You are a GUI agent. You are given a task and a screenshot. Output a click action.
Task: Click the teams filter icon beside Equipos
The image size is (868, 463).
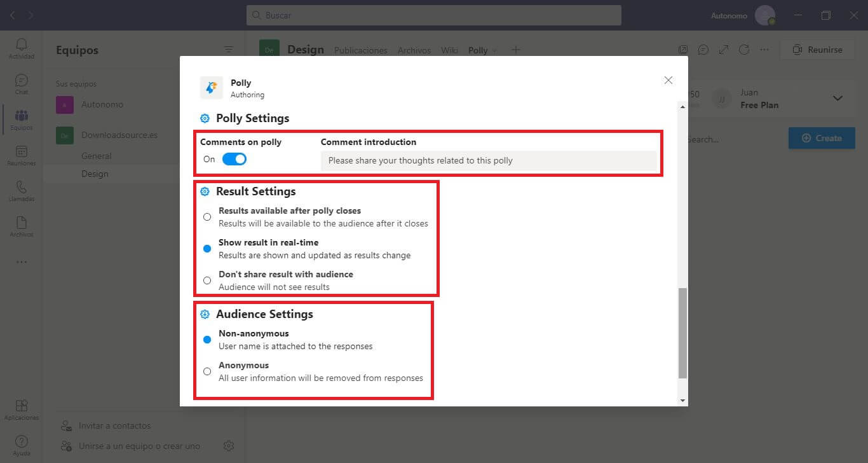pyautogui.click(x=229, y=50)
